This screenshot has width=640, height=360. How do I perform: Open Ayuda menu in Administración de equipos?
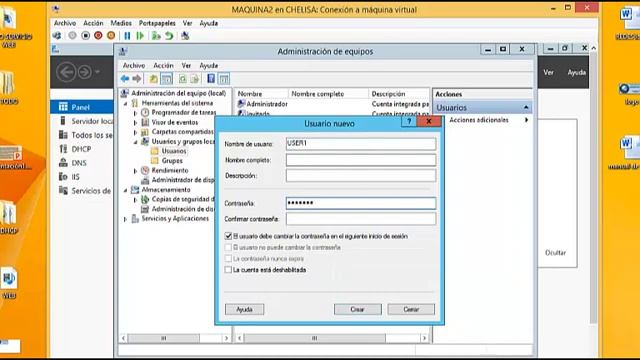click(209, 65)
